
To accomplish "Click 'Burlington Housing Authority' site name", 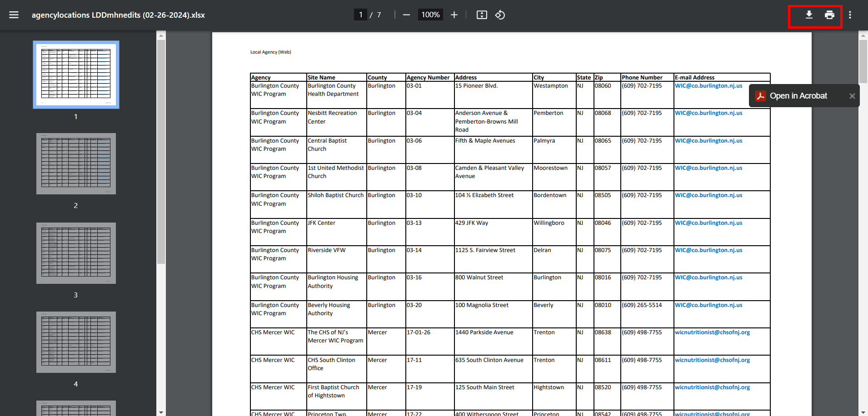I will (333, 282).
